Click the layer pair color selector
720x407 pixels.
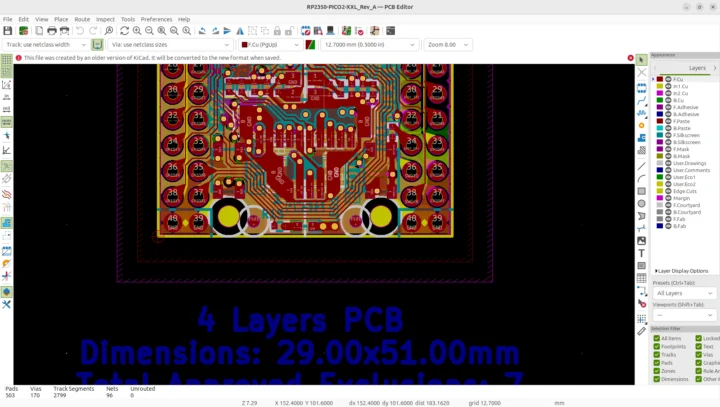pyautogui.click(x=310, y=45)
